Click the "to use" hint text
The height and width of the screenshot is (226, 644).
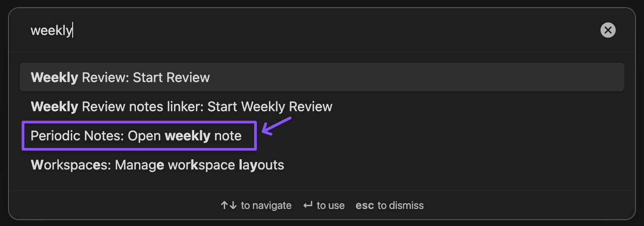click(331, 205)
